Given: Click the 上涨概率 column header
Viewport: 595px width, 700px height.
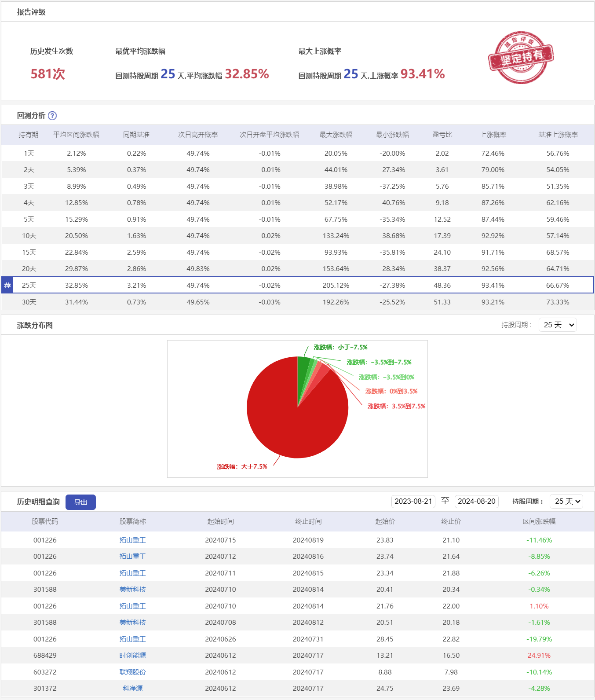Looking at the screenshot, I should 493,135.
